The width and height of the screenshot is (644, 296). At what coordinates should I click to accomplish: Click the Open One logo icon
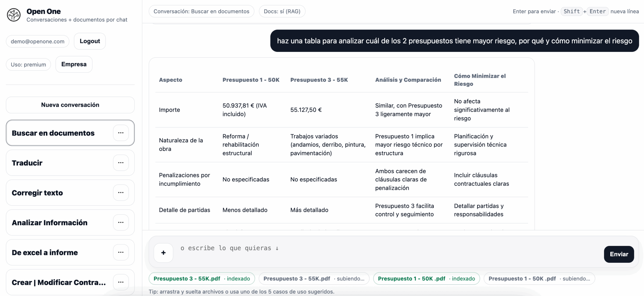14,15
